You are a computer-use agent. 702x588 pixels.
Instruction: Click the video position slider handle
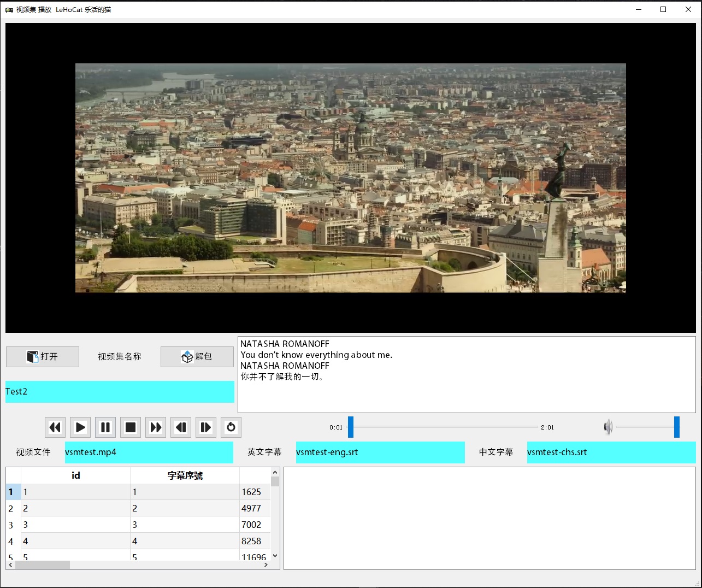(351, 427)
